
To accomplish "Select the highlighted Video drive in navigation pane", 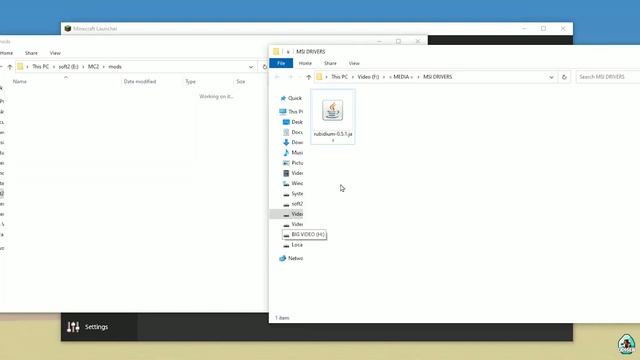I will [287, 214].
